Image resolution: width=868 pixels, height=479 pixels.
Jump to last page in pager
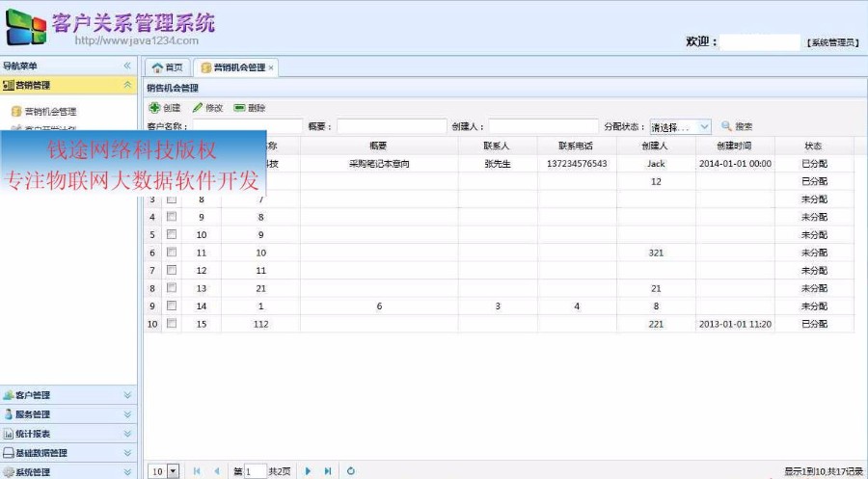coord(328,471)
